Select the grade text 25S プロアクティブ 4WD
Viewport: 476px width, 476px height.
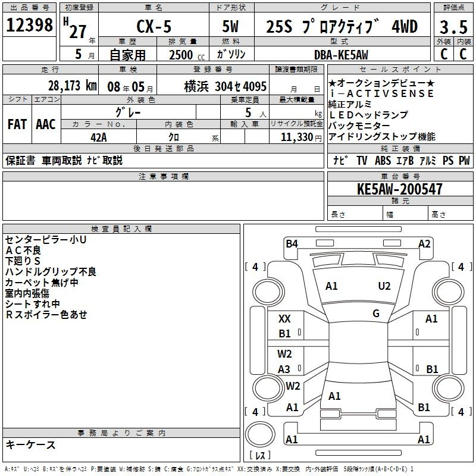pyautogui.click(x=342, y=26)
